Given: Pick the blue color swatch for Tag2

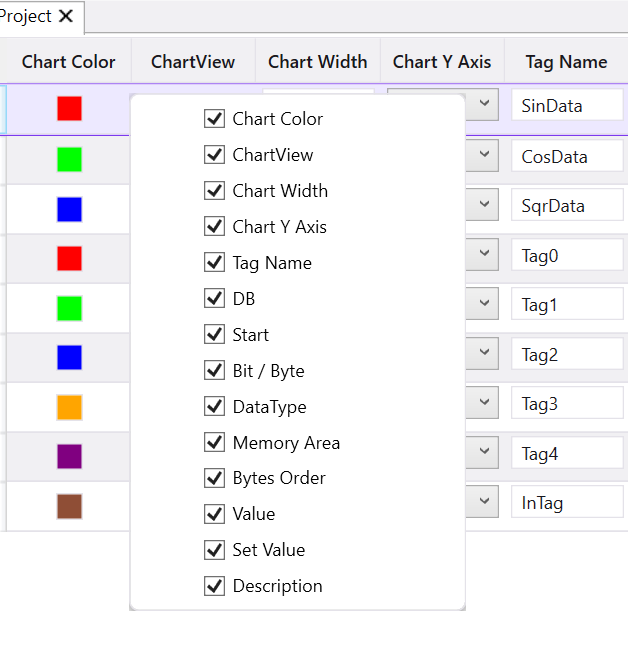Looking at the screenshot, I should pos(70,357).
